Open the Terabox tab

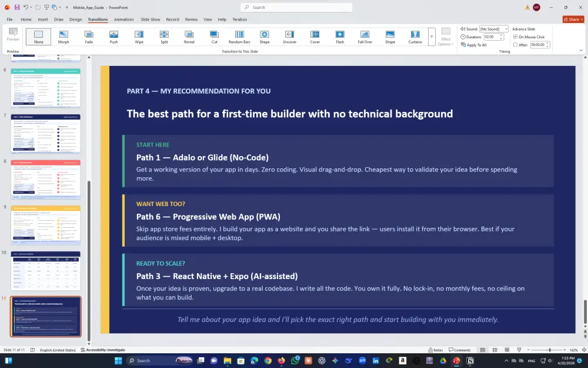(x=240, y=19)
